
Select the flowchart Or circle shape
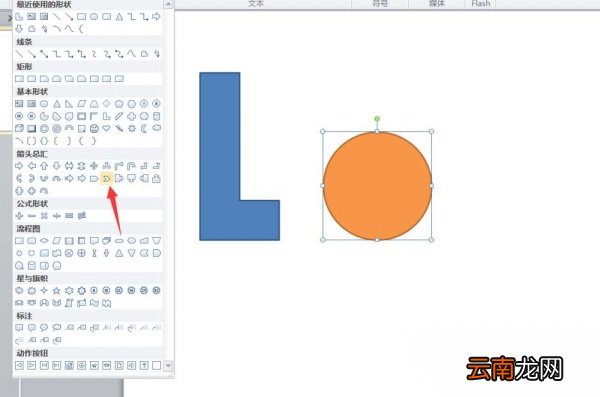(x=82, y=253)
